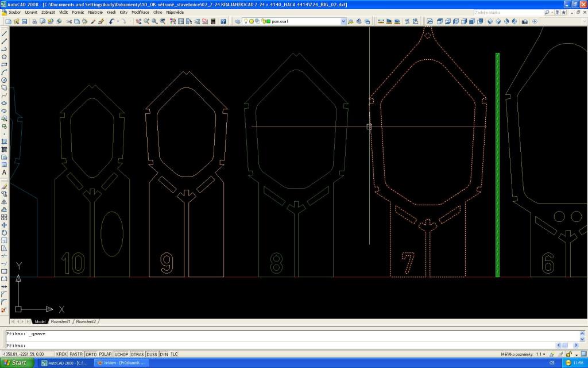The width and height of the screenshot is (588, 368).
Task: Expand the layer dropdown showing pom.osa
Action: (343, 21)
